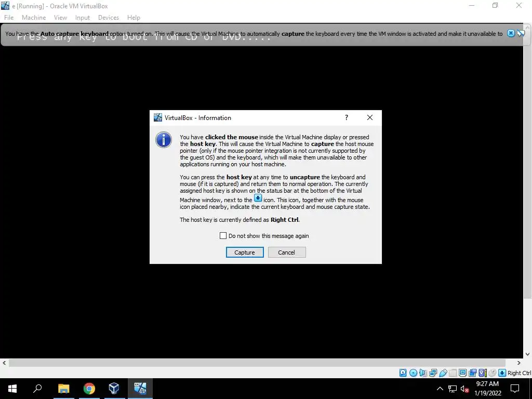The image size is (532, 399).
Task: Open the Devices menu
Action: point(109,18)
